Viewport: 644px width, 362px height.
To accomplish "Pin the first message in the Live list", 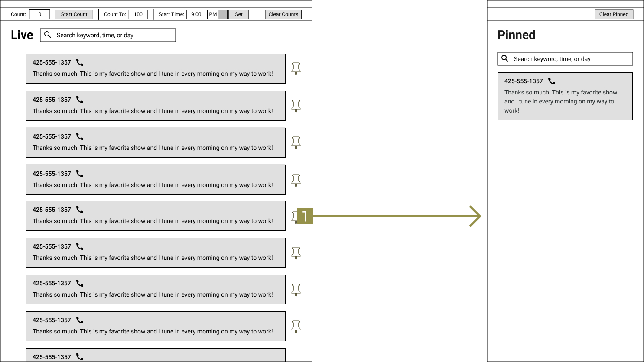I will tap(296, 68).
